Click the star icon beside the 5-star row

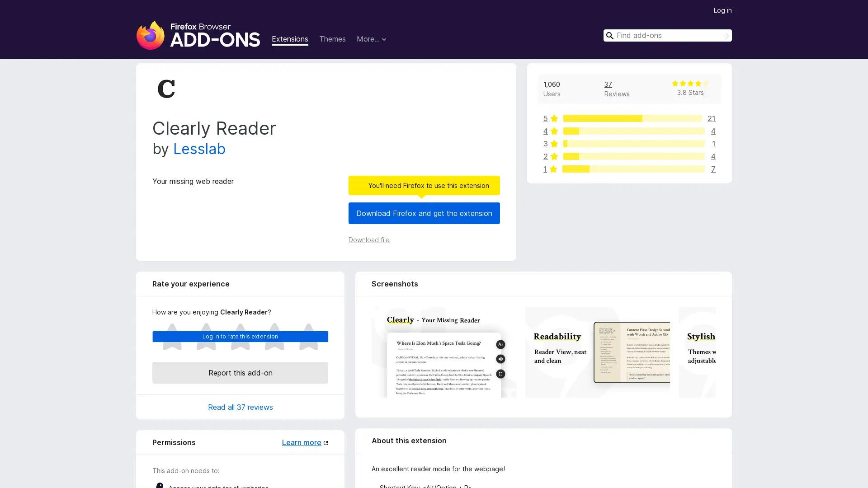pos(553,118)
